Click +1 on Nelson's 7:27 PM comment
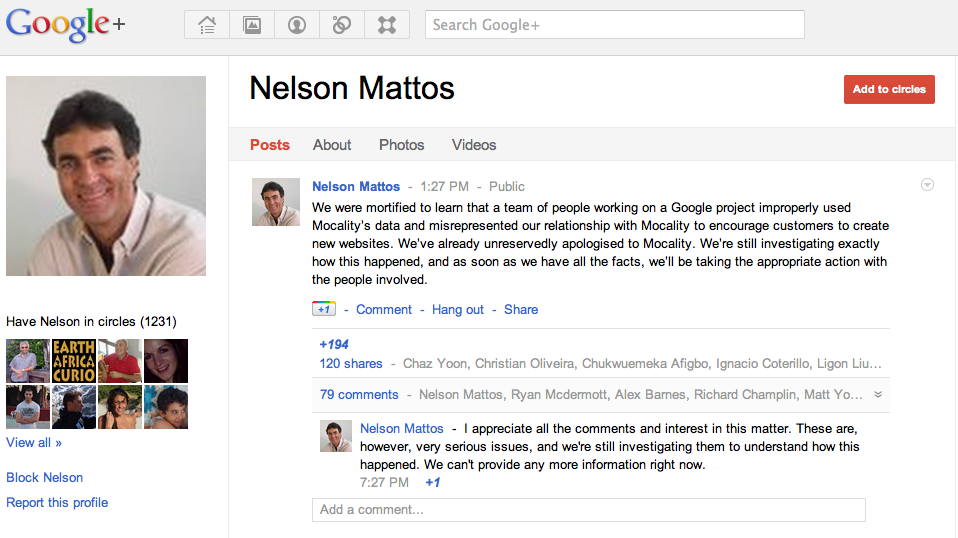 pyautogui.click(x=433, y=482)
